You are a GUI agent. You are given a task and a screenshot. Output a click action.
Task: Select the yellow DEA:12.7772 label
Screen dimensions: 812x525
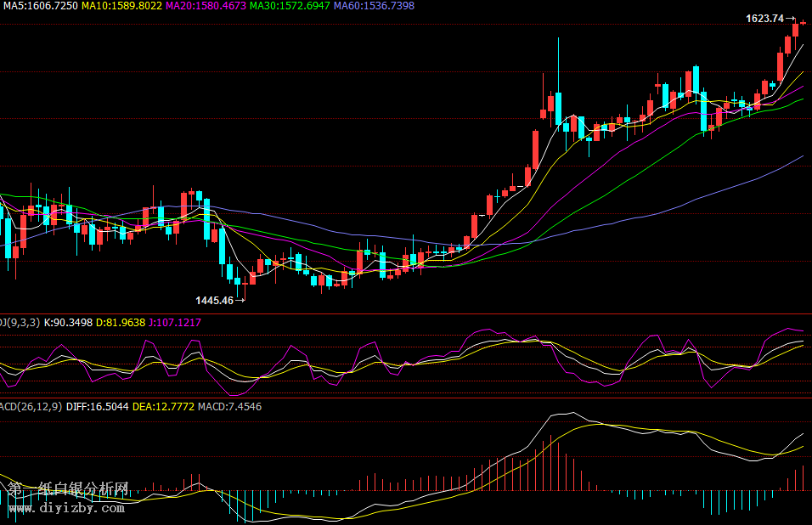coord(163,407)
